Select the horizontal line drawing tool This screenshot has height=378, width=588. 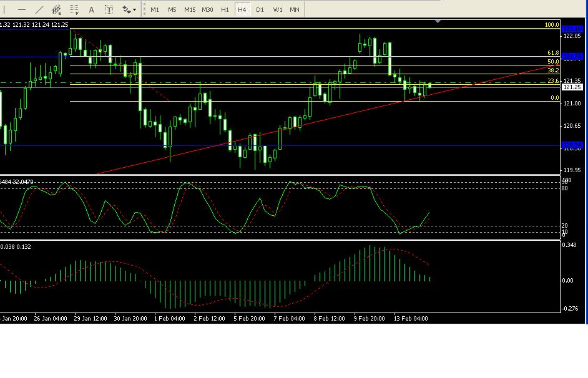(22, 9)
